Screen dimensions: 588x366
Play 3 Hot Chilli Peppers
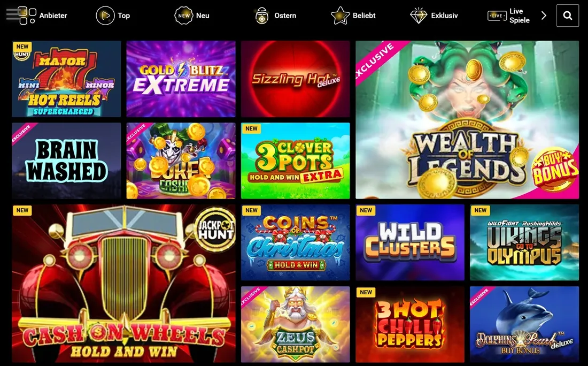tap(410, 324)
